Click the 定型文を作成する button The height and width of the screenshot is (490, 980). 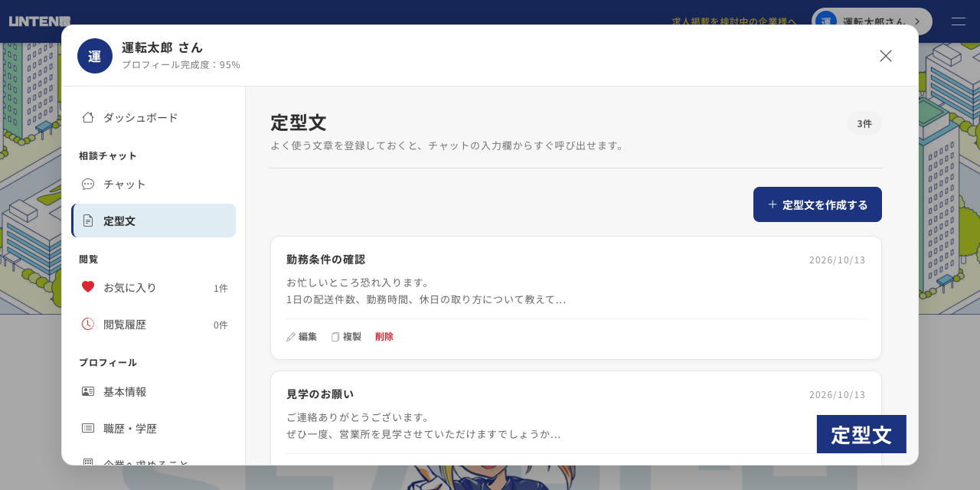[x=818, y=204]
